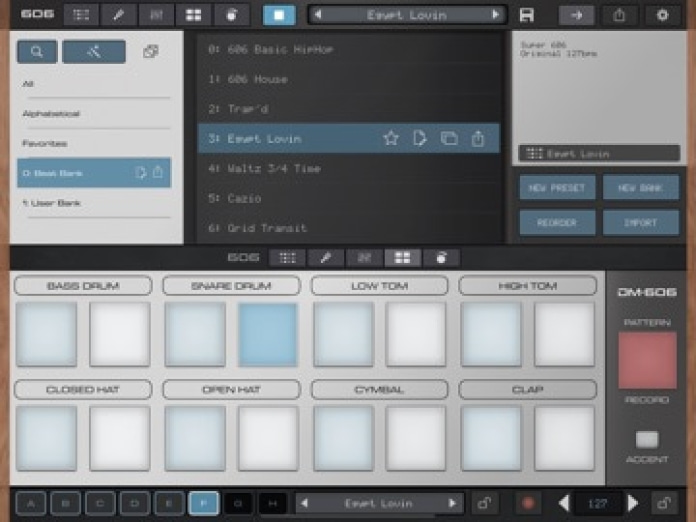Image resolution: width=696 pixels, height=522 pixels.
Task: Open pads tab in lower 606 bar
Action: (403, 257)
